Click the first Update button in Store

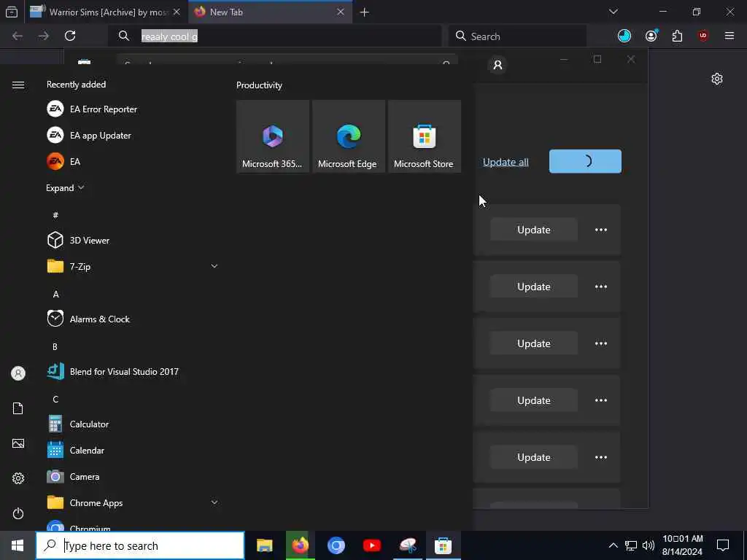pos(533,230)
